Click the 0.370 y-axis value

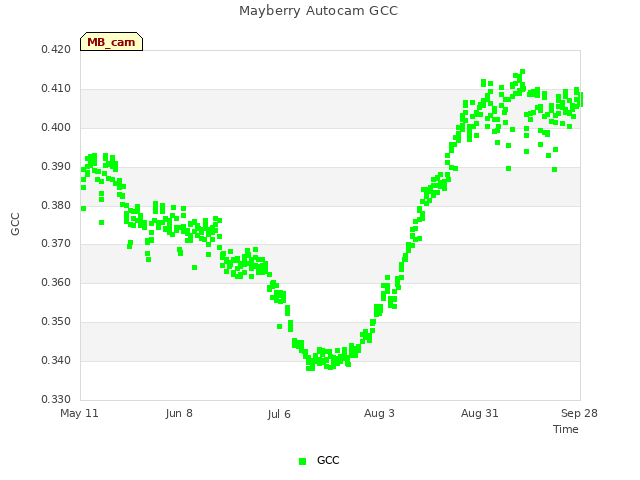(56, 244)
